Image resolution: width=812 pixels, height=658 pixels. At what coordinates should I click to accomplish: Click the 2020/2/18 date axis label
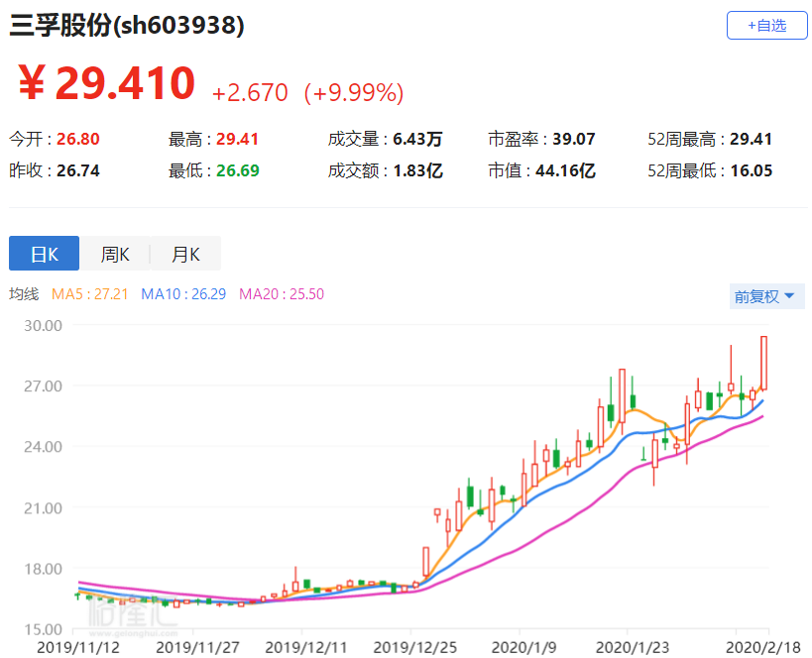click(763, 647)
